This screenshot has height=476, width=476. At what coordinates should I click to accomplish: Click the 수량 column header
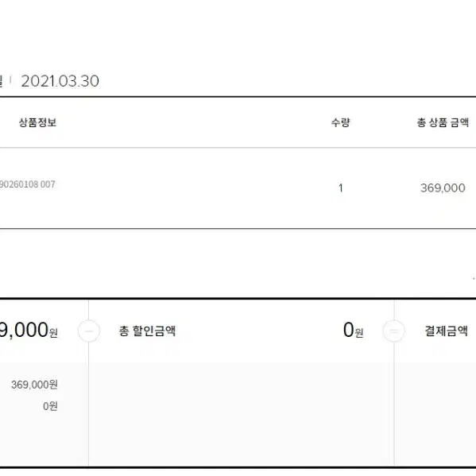(x=341, y=122)
